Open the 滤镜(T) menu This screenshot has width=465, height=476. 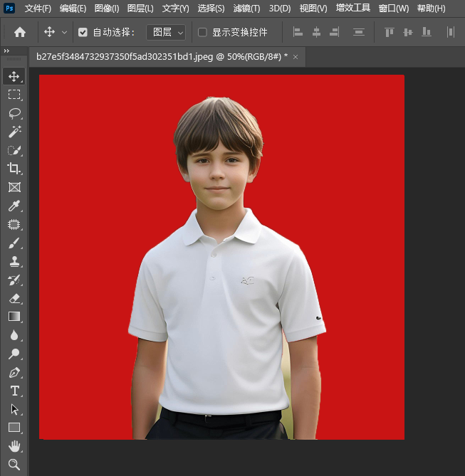[246, 9]
